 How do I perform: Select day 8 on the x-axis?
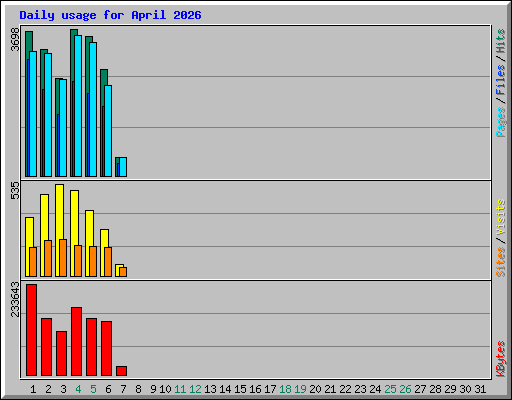point(138,389)
